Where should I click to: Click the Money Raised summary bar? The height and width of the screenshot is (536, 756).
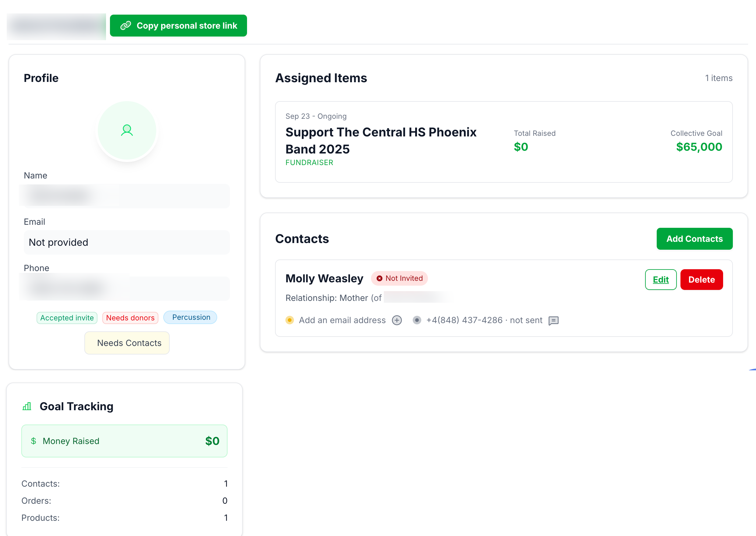(125, 441)
